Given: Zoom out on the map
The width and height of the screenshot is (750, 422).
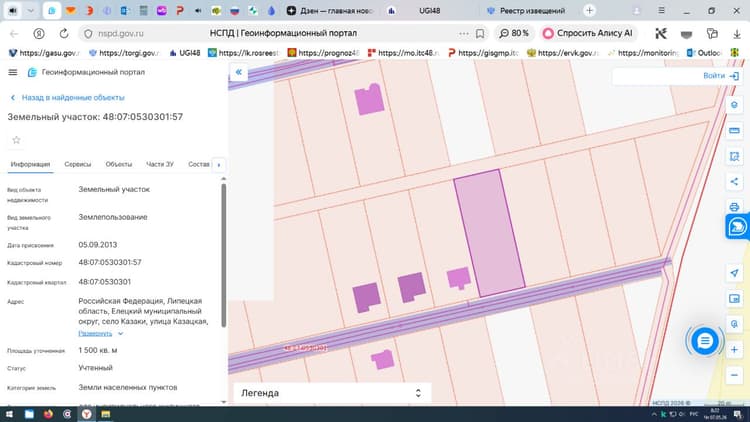Looking at the screenshot, I should click(x=734, y=375).
